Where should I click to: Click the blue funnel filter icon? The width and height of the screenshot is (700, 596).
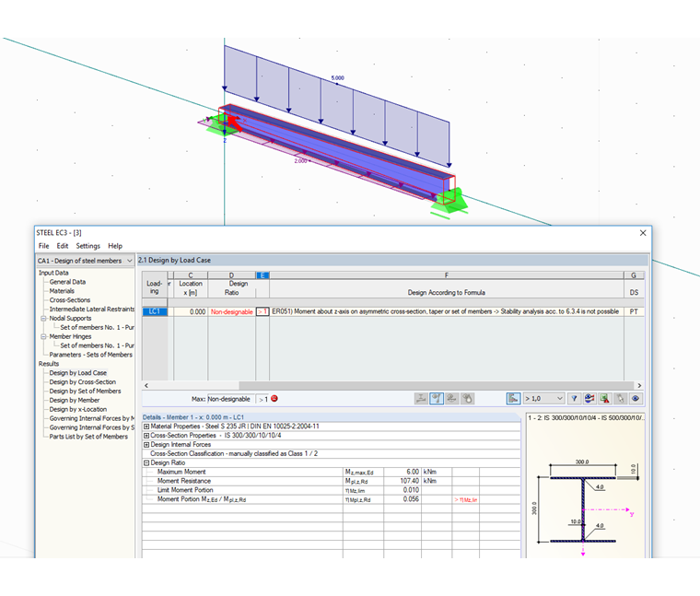[574, 398]
